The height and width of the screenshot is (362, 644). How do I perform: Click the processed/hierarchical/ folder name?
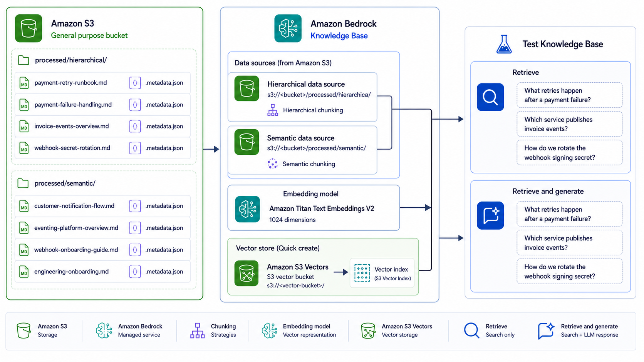pyautogui.click(x=71, y=60)
